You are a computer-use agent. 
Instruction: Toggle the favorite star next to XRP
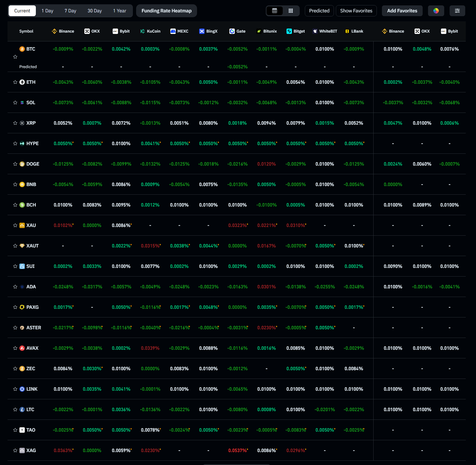pos(15,123)
